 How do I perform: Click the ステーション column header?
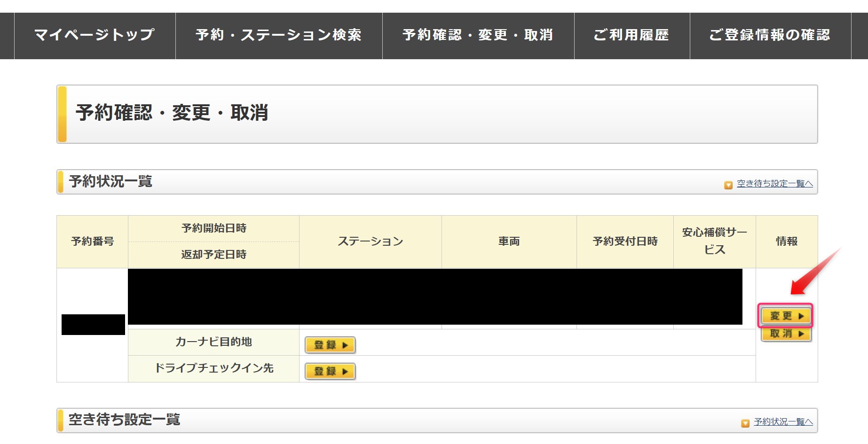tap(371, 241)
